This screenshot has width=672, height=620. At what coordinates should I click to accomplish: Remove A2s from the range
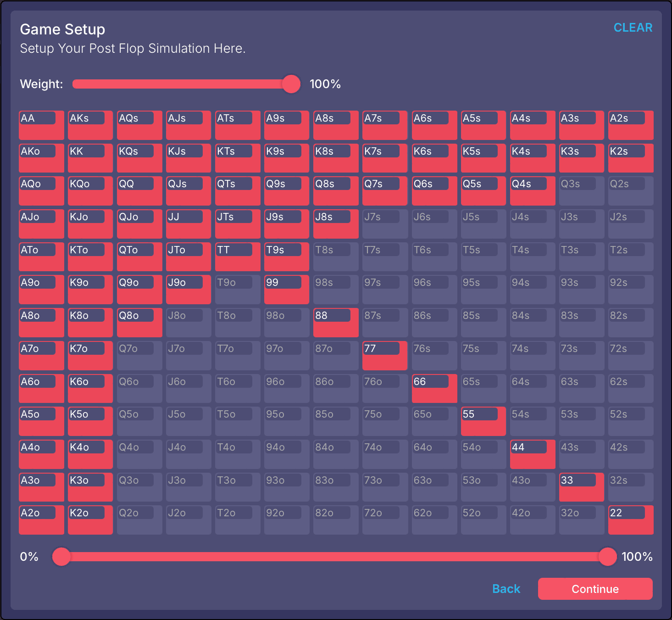point(630,125)
